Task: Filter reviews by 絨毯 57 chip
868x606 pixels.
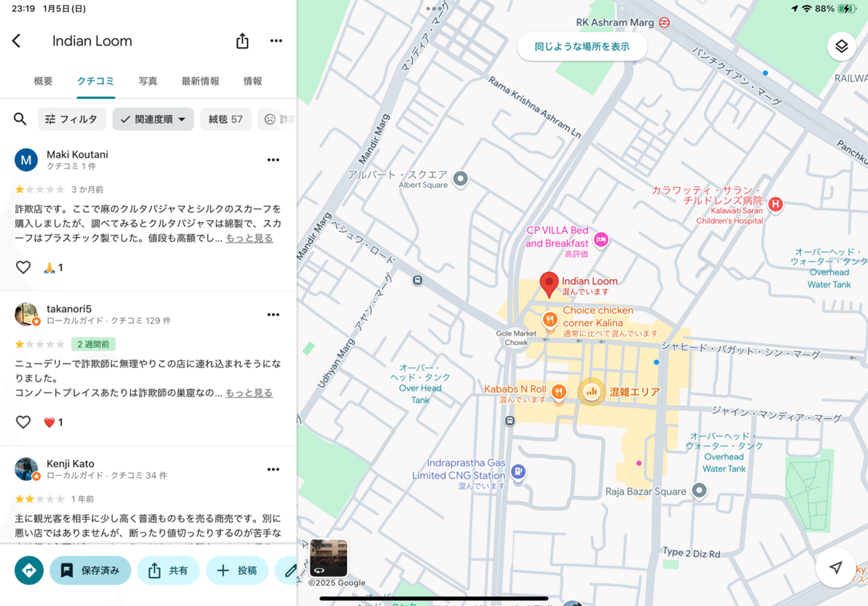Action: [x=226, y=119]
